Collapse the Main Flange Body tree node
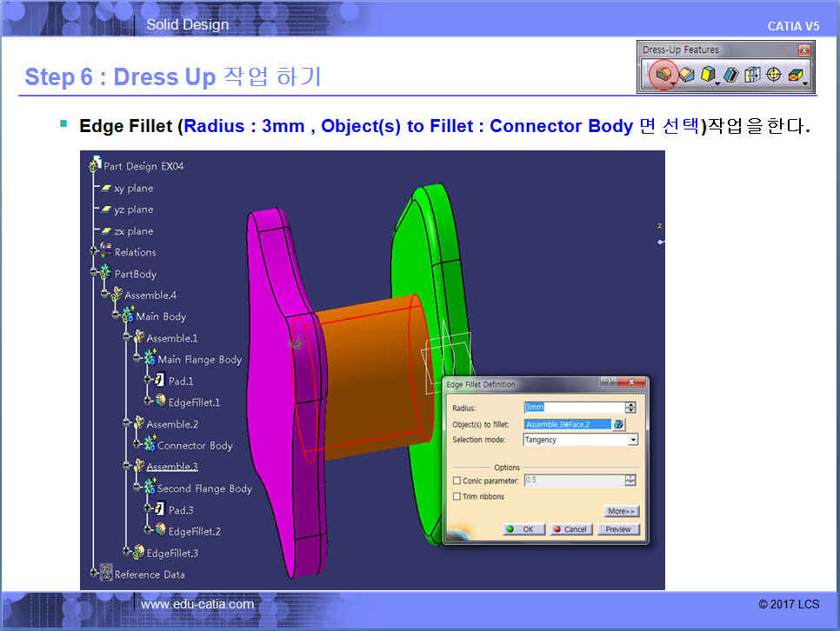The width and height of the screenshot is (840, 631). tap(137, 359)
